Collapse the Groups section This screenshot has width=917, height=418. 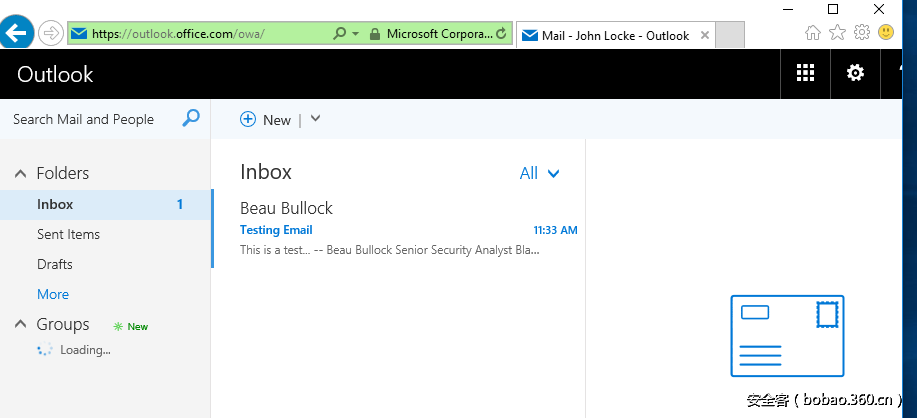[20, 324]
